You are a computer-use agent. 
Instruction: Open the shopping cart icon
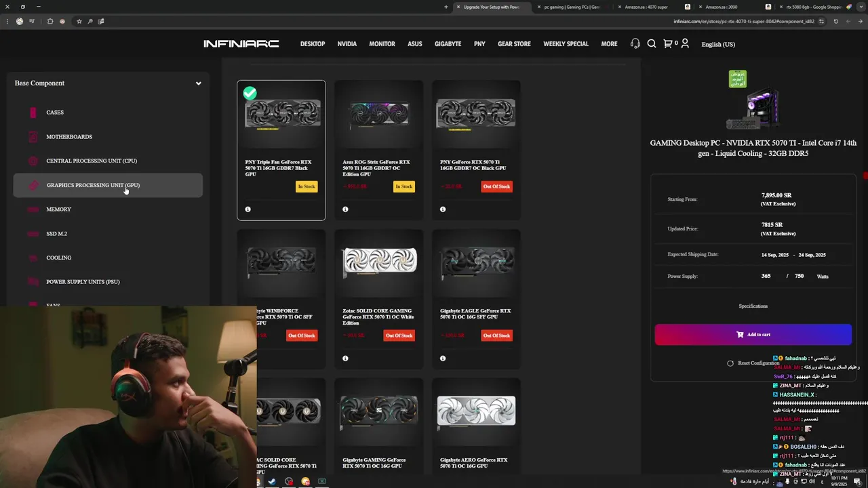[668, 43]
